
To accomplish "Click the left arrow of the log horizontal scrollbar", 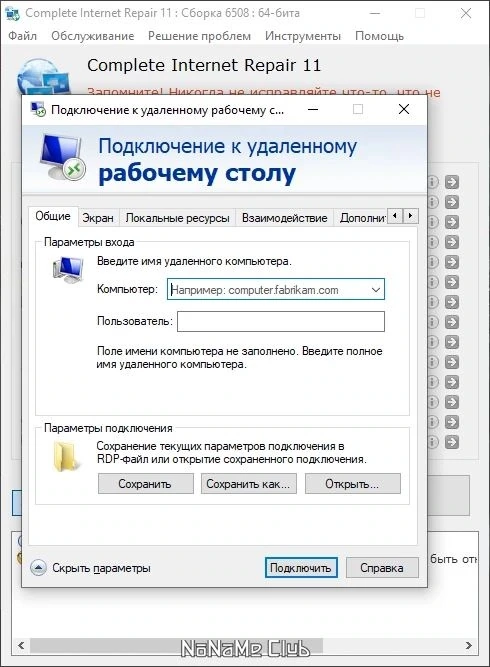I will pyautogui.click(x=20, y=645).
